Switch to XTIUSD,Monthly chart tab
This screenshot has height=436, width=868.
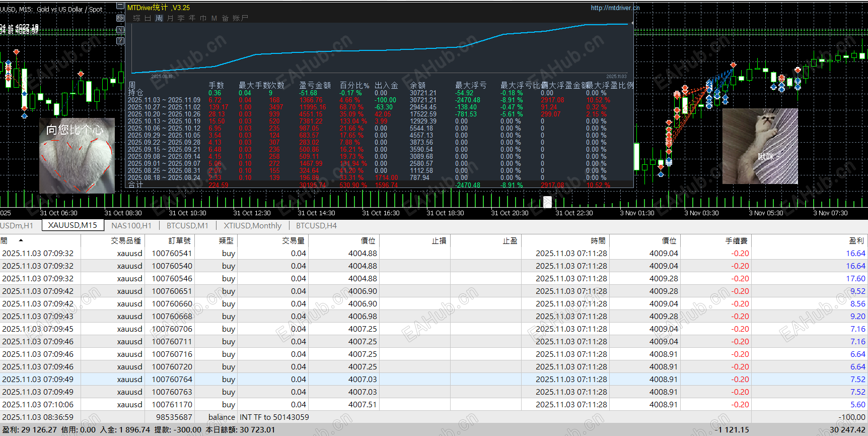[x=252, y=226]
